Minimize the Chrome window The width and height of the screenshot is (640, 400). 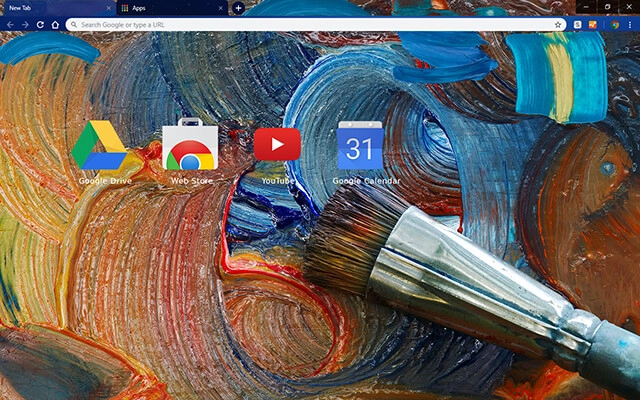click(x=586, y=7)
